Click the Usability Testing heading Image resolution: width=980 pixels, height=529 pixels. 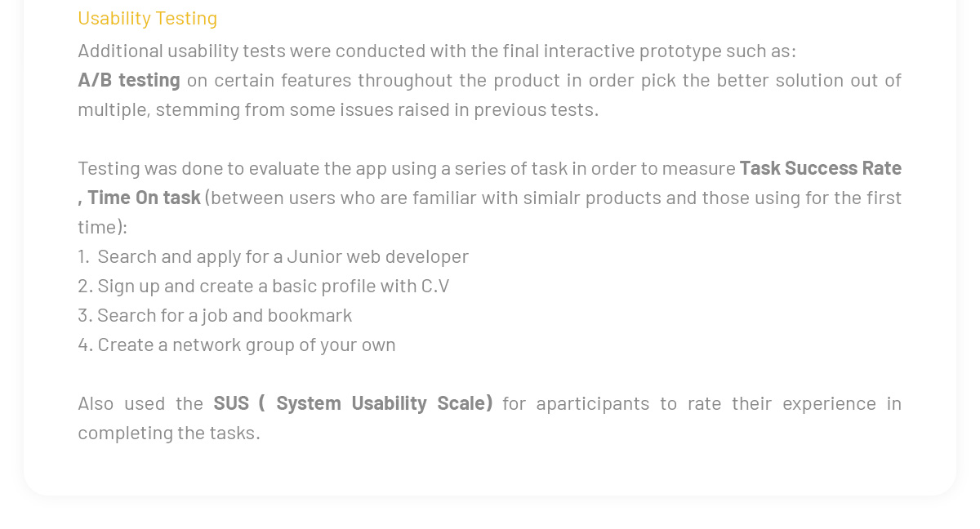point(147,18)
